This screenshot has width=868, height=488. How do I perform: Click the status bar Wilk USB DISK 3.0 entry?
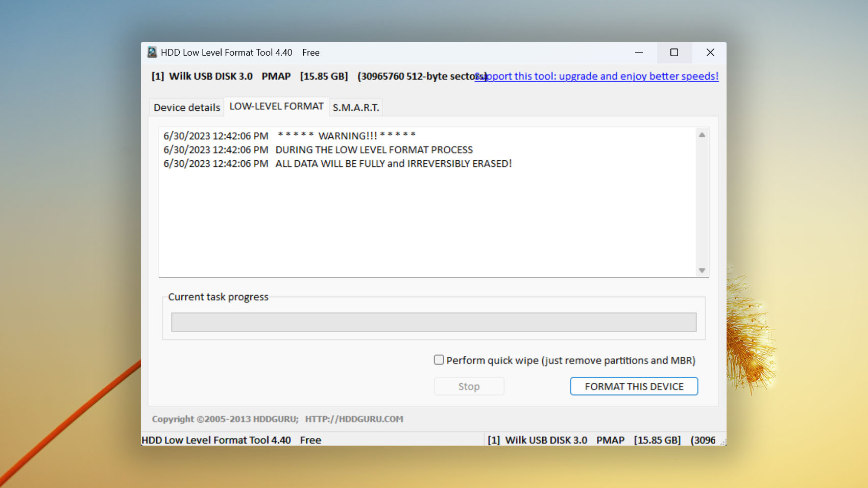click(601, 440)
